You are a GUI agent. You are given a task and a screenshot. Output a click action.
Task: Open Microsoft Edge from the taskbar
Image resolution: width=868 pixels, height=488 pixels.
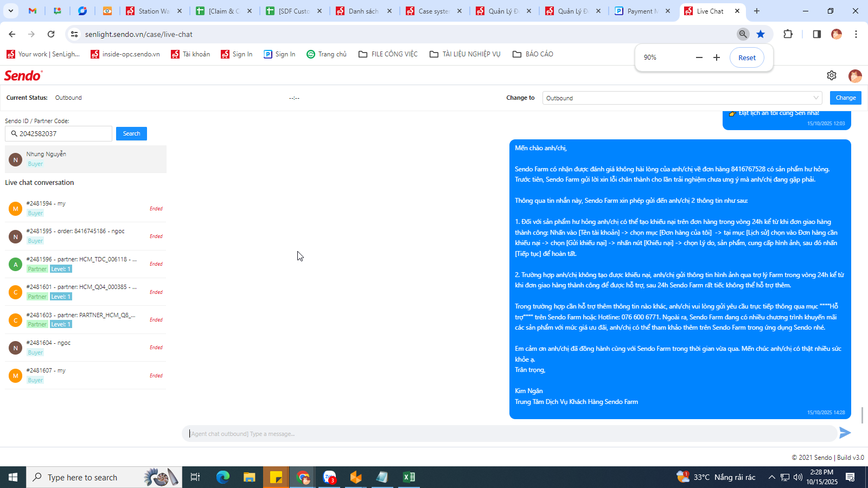point(223,477)
